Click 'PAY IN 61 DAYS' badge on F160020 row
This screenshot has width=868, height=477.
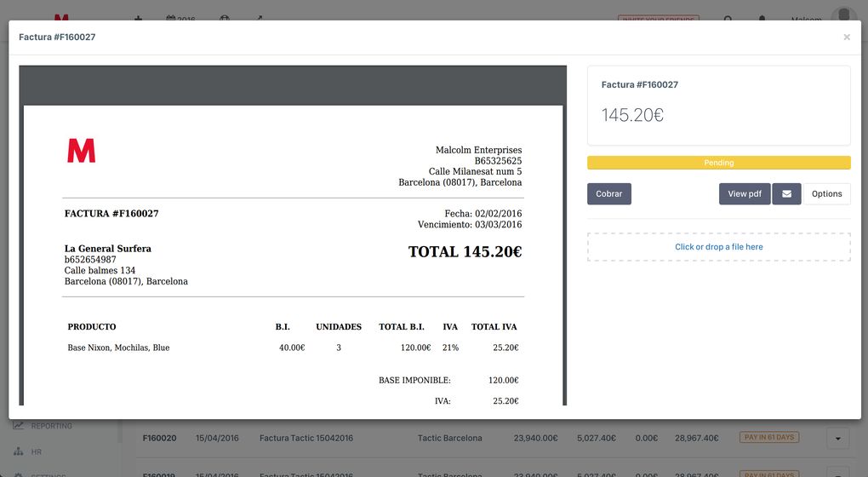tap(769, 437)
